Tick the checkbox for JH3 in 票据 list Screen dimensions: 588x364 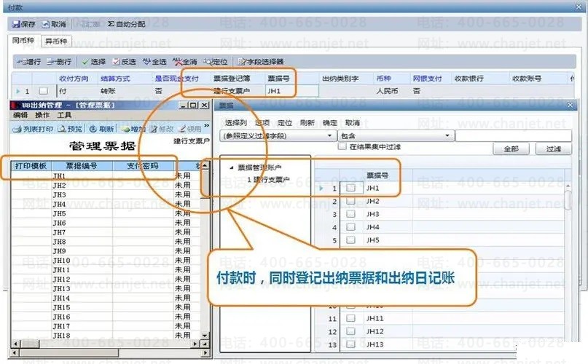point(350,214)
